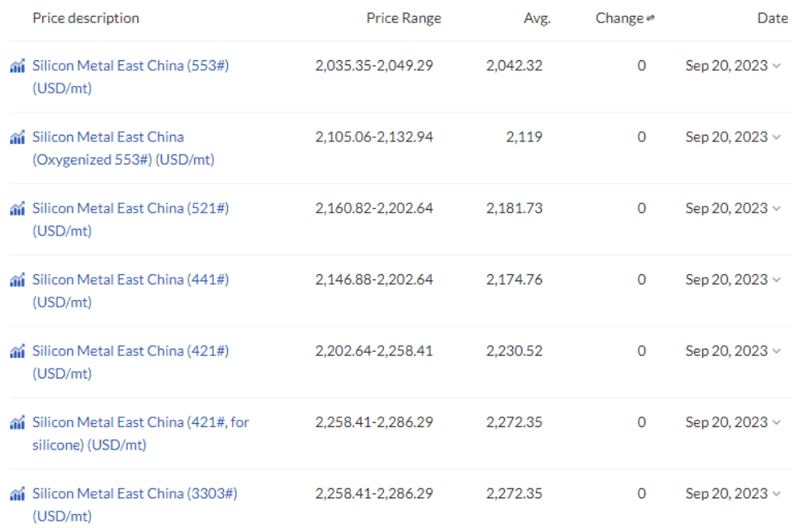Expand date chevron for Oxygenized 553# row
This screenshot has height=528, width=812.
[776, 137]
